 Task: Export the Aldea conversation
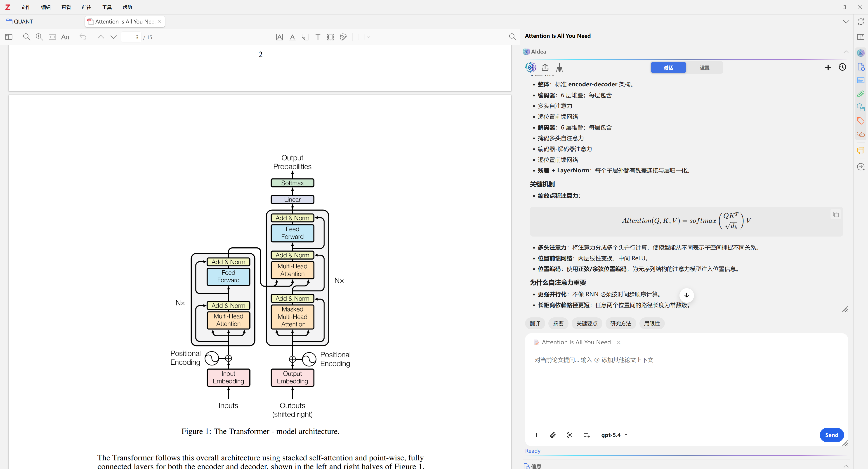tap(545, 67)
